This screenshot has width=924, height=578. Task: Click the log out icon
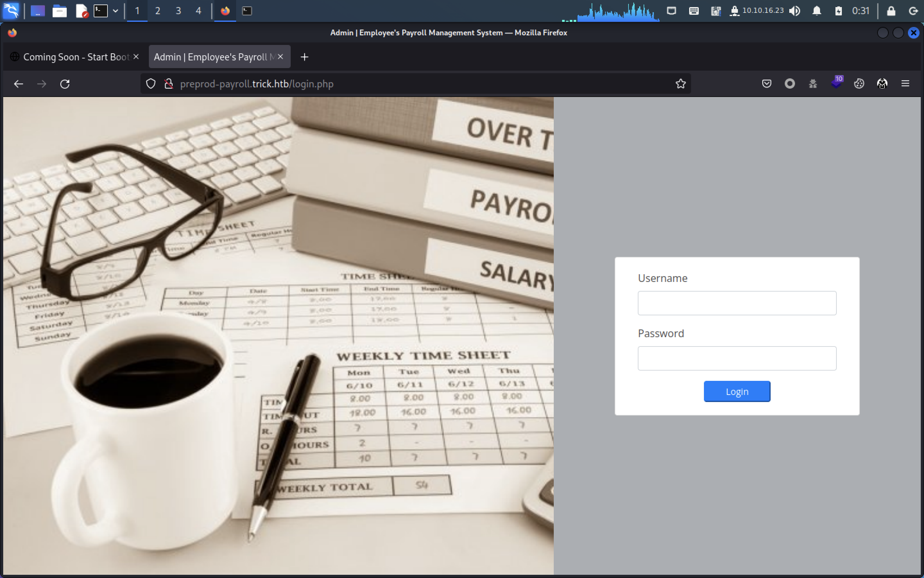click(x=913, y=11)
